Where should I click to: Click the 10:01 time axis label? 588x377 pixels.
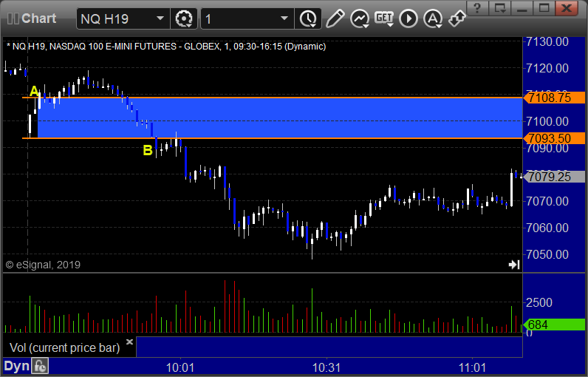point(180,367)
